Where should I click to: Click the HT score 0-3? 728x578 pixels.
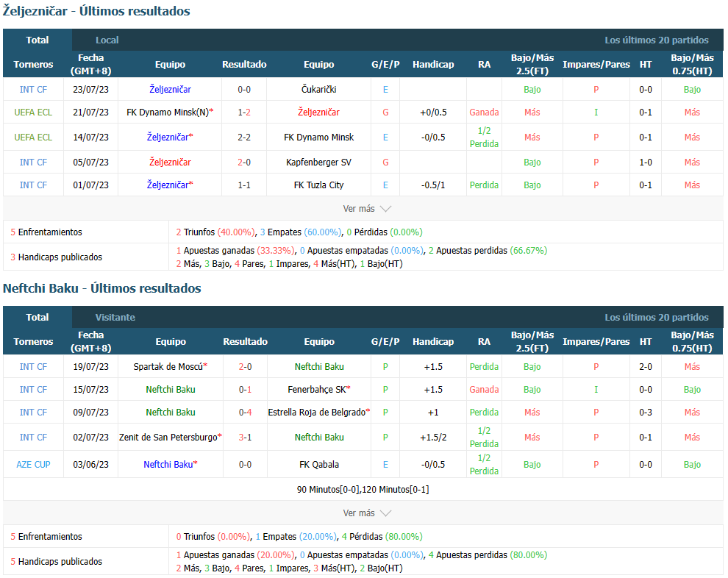646,412
